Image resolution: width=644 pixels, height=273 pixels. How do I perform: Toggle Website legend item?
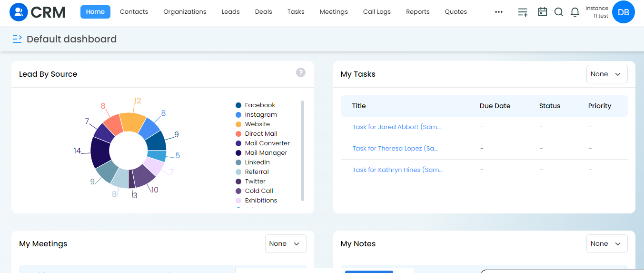coord(253,124)
